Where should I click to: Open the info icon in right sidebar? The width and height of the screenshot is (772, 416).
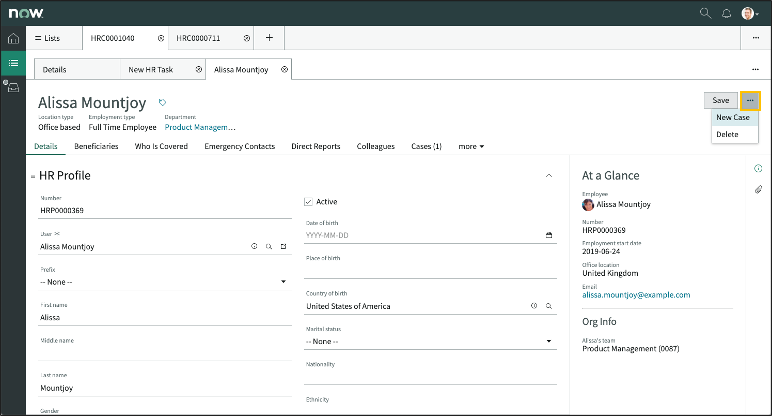(758, 168)
